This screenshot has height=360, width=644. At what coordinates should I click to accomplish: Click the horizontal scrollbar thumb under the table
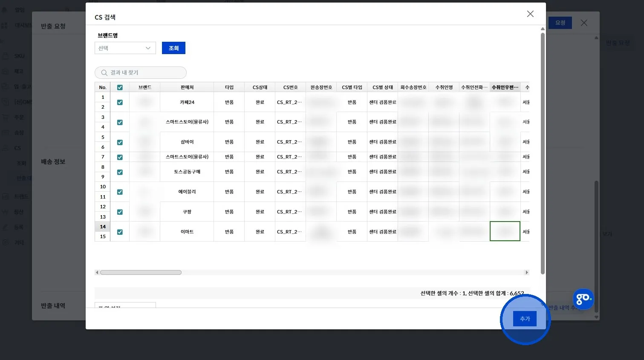pyautogui.click(x=141, y=273)
